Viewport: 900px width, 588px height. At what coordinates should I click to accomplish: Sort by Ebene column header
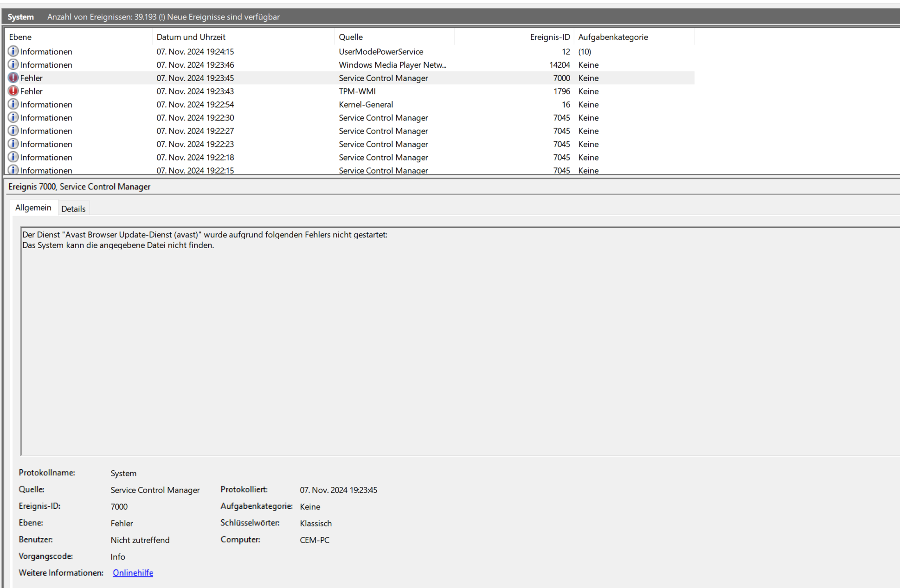pos(20,37)
